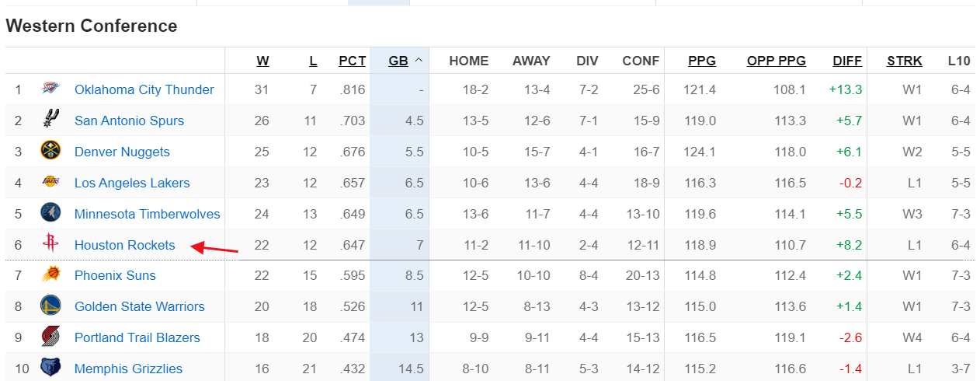Viewport: 980px width, 381px height.
Task: Open the Houston Rockets team link
Action: tap(125, 245)
